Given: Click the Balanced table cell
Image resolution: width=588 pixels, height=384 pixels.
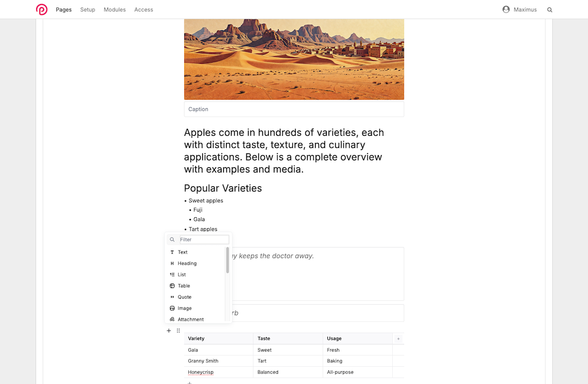Looking at the screenshot, I should pos(288,373).
